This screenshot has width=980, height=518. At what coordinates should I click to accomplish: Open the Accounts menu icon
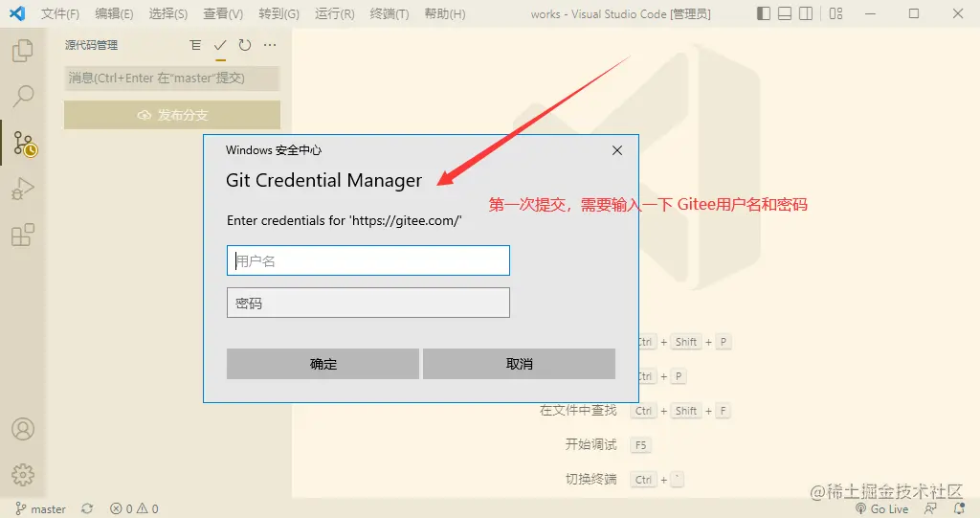point(23,429)
